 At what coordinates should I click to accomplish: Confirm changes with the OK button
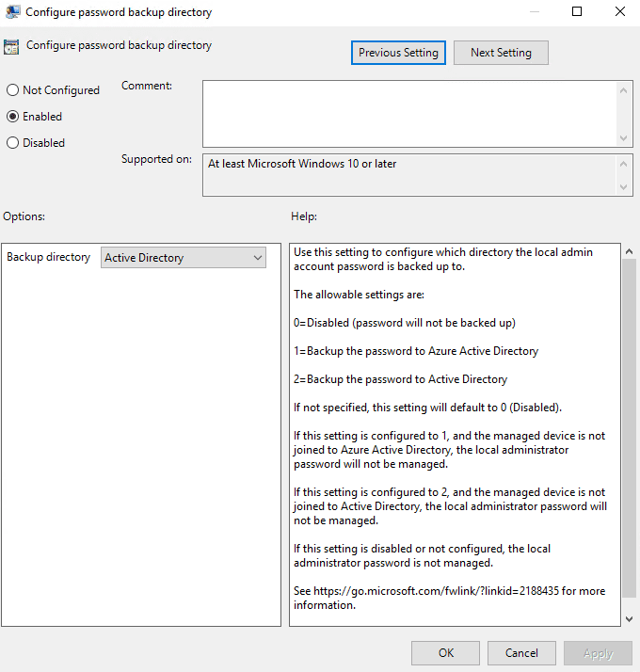tap(445, 653)
